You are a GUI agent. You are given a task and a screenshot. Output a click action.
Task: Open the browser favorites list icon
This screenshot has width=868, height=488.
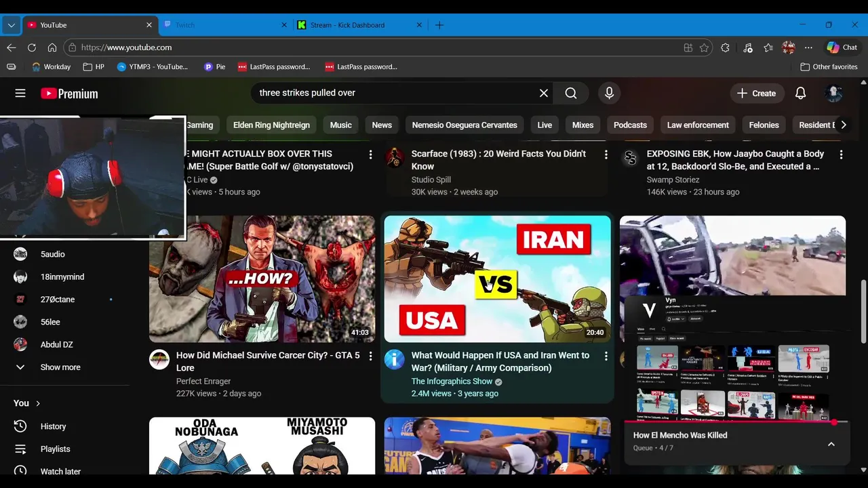click(768, 47)
